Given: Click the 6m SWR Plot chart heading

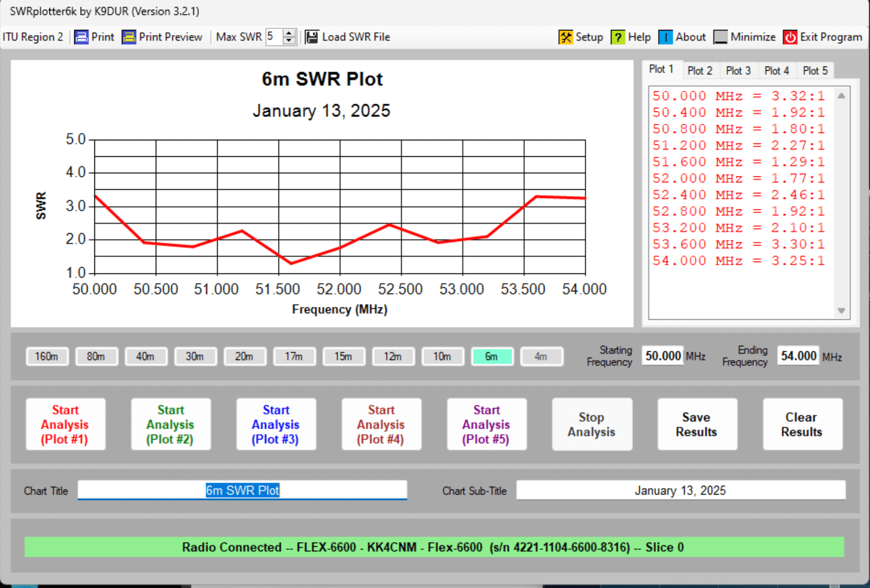Looking at the screenshot, I should coord(322,79).
